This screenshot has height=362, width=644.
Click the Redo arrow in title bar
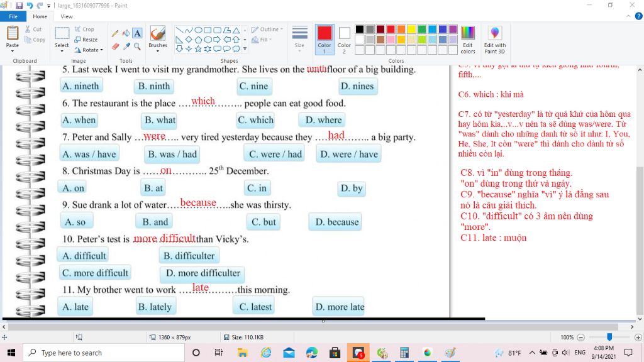[40, 6]
